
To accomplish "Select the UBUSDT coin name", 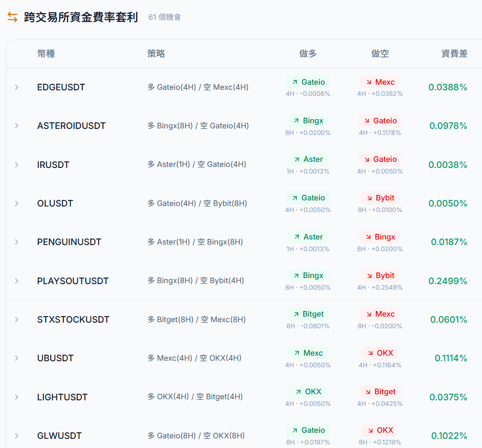I will [55, 358].
